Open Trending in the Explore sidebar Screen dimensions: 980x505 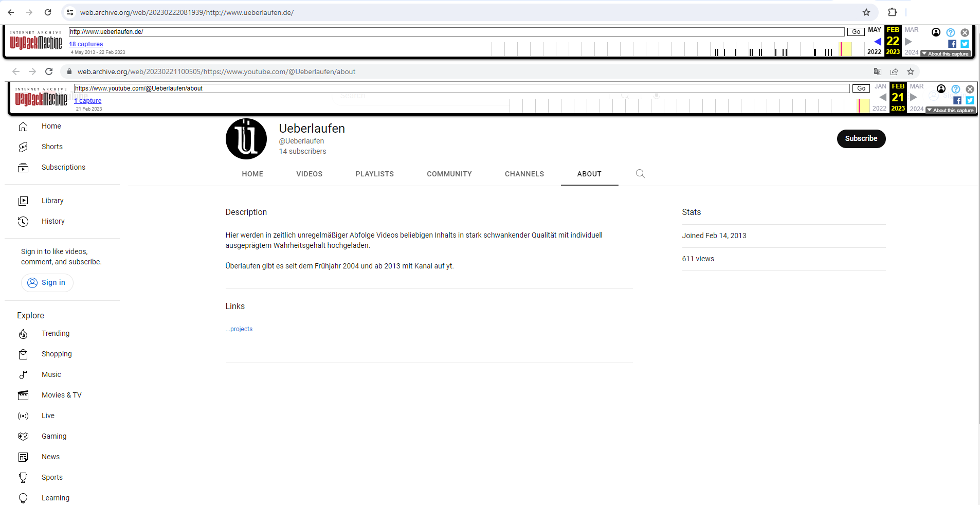click(x=55, y=333)
